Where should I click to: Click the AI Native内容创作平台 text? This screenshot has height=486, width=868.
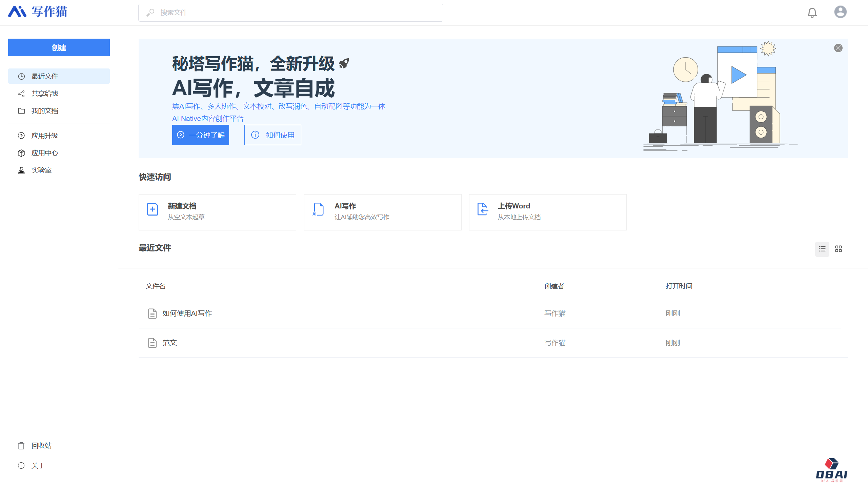208,119
